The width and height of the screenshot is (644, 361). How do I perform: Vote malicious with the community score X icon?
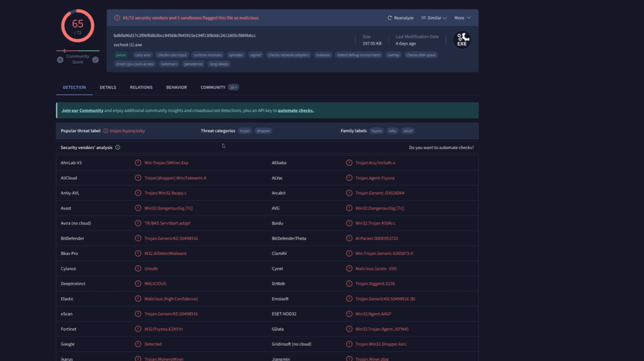tap(60, 60)
